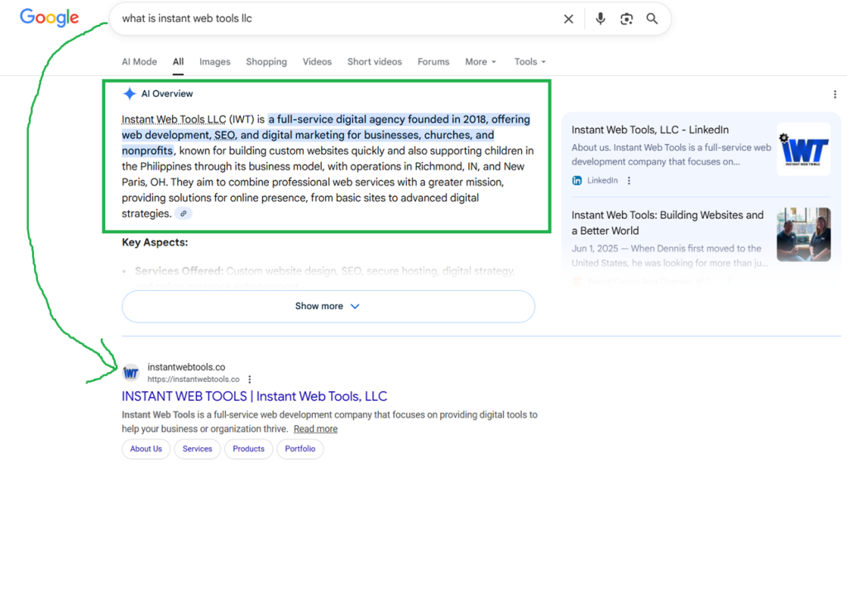This screenshot has height=616, width=847.
Task: Switch to the Images tab
Action: click(214, 61)
